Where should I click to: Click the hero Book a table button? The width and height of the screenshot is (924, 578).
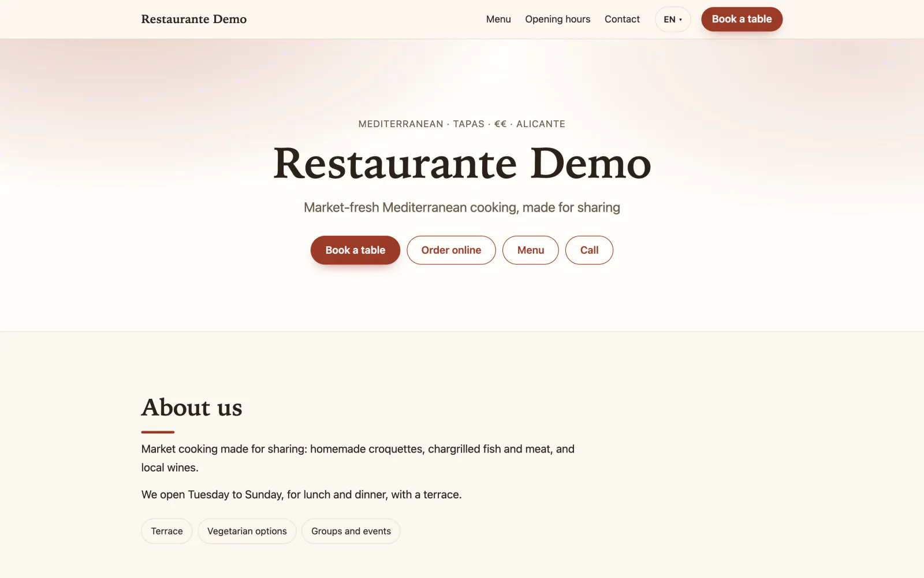point(355,250)
